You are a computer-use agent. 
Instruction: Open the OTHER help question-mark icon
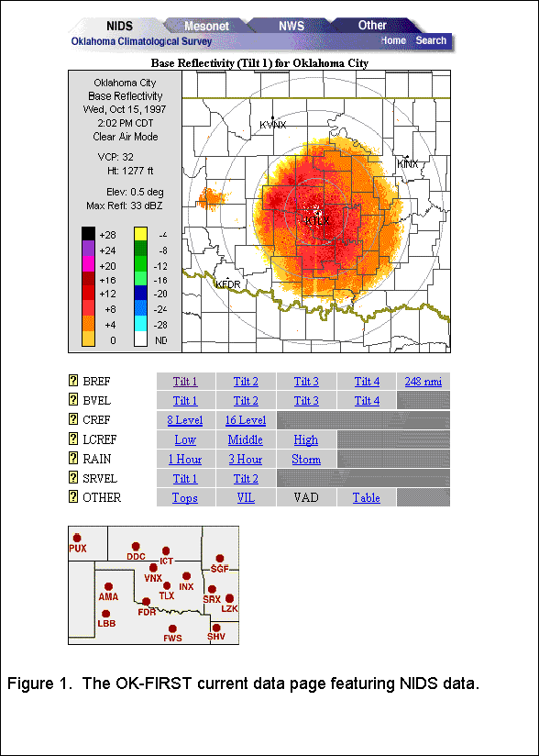pyautogui.click(x=72, y=497)
